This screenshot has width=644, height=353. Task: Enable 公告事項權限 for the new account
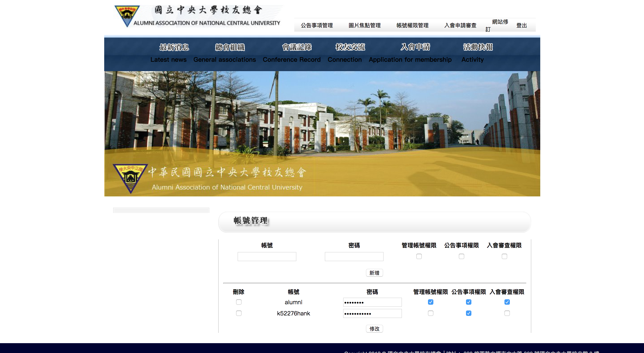462,256
